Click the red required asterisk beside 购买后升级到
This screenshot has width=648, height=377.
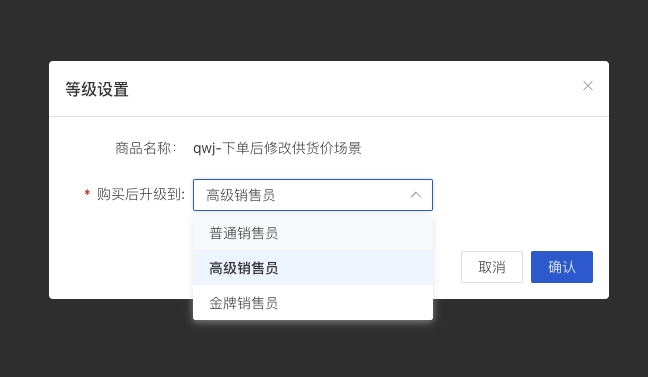point(87,193)
